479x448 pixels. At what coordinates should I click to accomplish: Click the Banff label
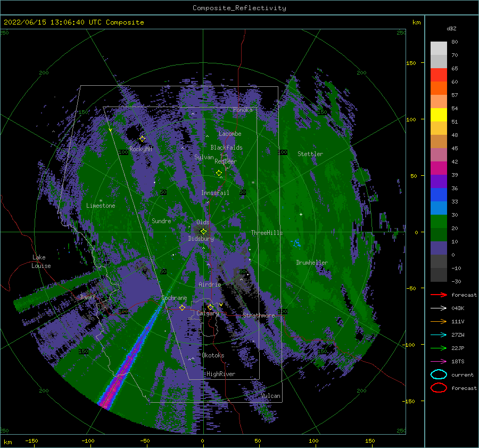coord(88,297)
